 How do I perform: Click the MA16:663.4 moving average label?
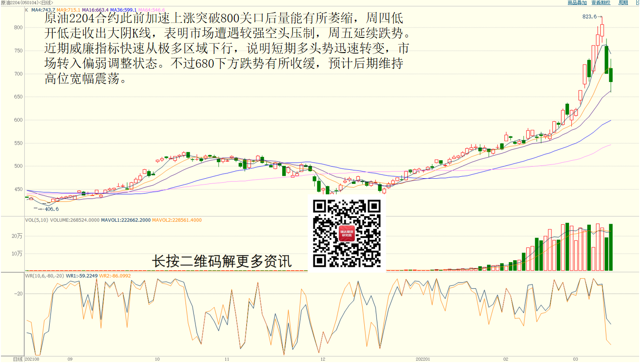pyautogui.click(x=95, y=10)
